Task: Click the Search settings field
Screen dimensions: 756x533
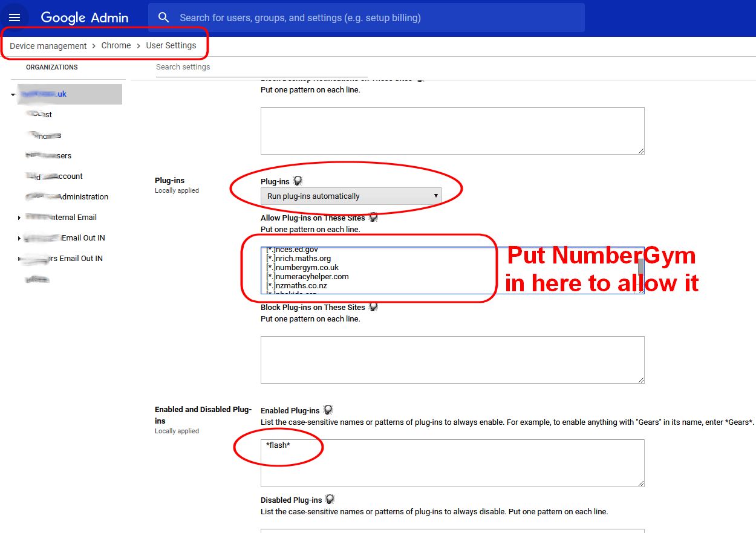Action: click(206, 67)
